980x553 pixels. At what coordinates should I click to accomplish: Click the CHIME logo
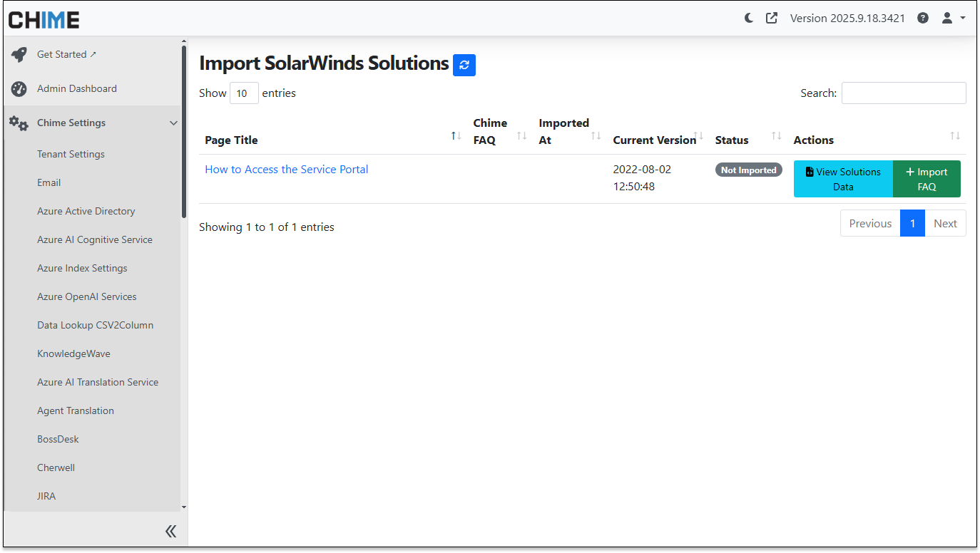click(x=44, y=19)
